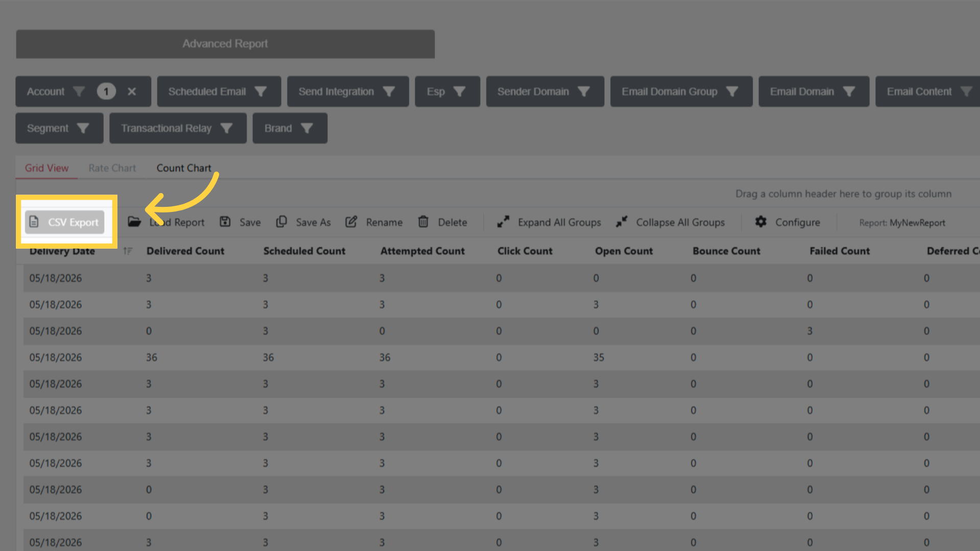The width and height of the screenshot is (980, 551).
Task: Open the Account filter dropdown
Action: tap(83, 91)
